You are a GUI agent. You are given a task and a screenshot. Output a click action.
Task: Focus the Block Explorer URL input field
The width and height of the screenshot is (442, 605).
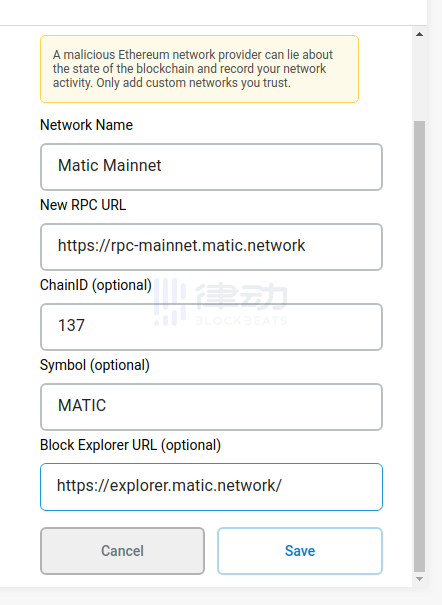point(211,487)
